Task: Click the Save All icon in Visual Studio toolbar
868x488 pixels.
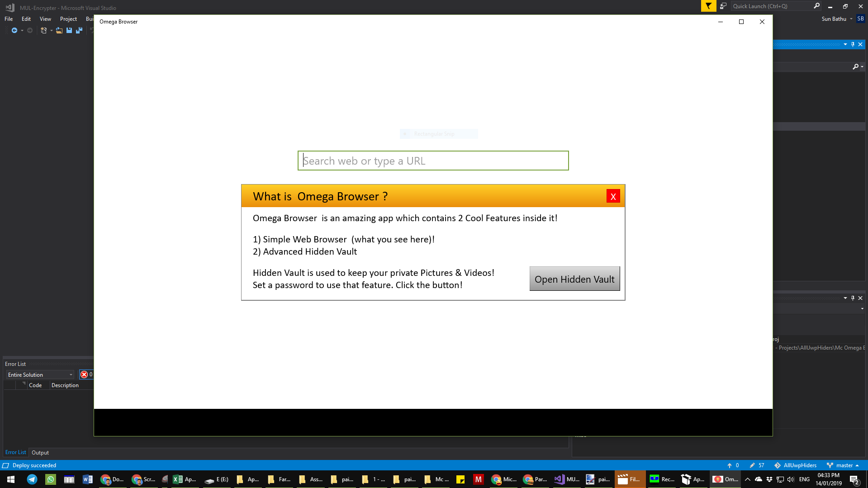Action: [x=79, y=30]
